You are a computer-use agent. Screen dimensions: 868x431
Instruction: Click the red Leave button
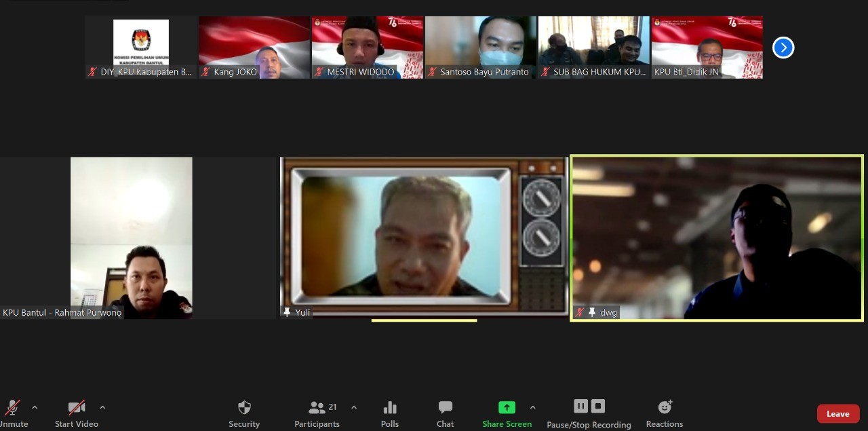[x=837, y=414]
